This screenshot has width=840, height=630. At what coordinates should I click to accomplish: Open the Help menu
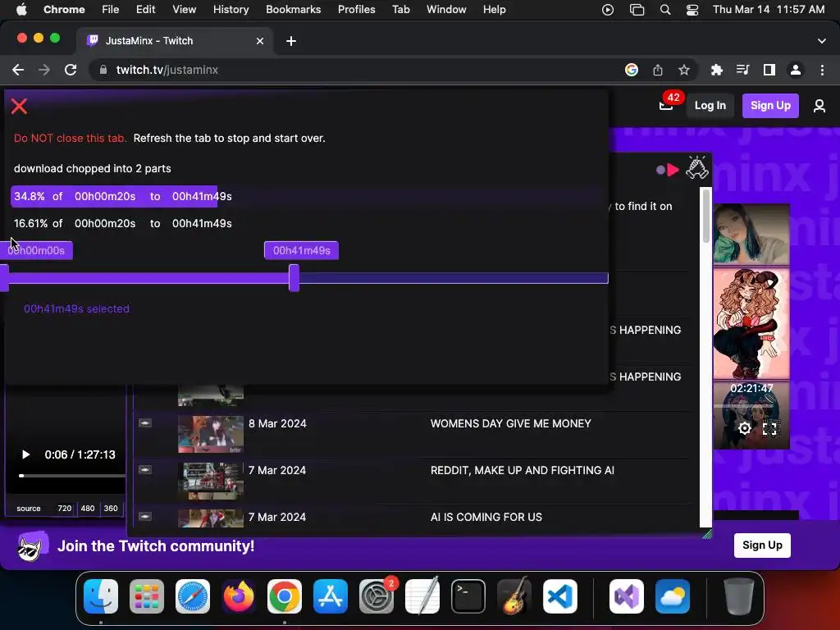tap(494, 10)
